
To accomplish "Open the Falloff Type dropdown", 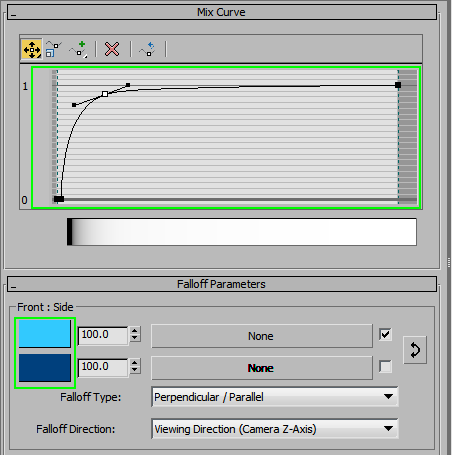I will [275, 397].
